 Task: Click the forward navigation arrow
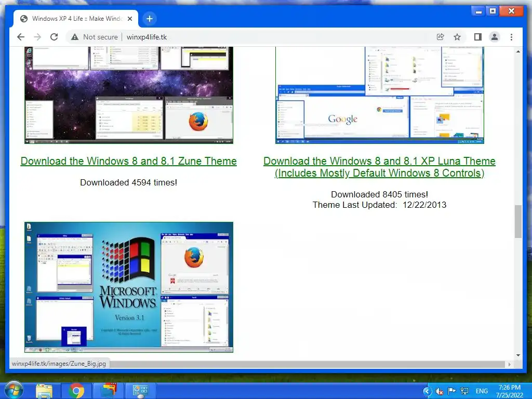point(37,37)
